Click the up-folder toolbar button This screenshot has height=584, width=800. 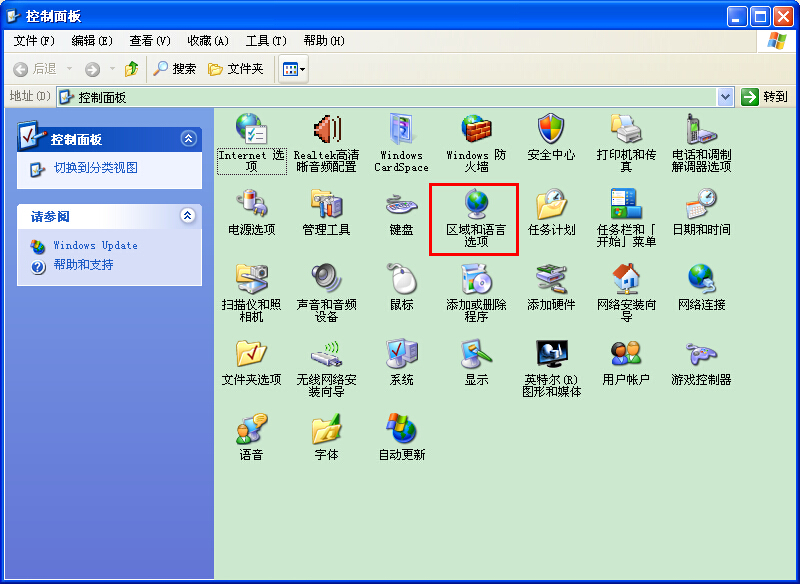click(132, 69)
